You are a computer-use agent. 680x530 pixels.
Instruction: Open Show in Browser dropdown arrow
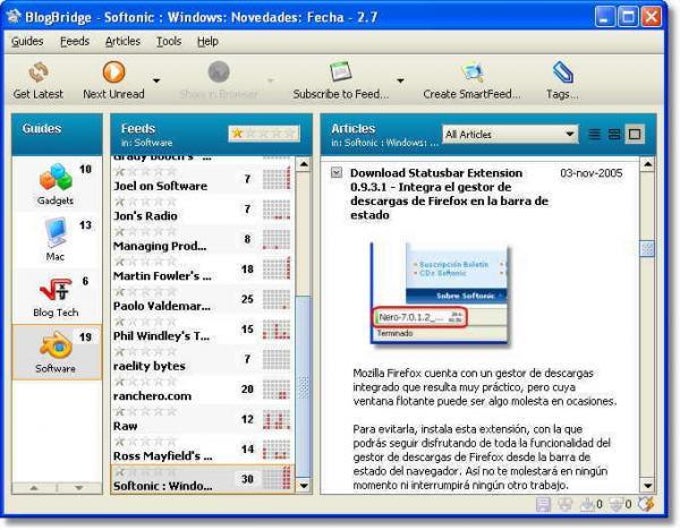pyautogui.click(x=271, y=81)
